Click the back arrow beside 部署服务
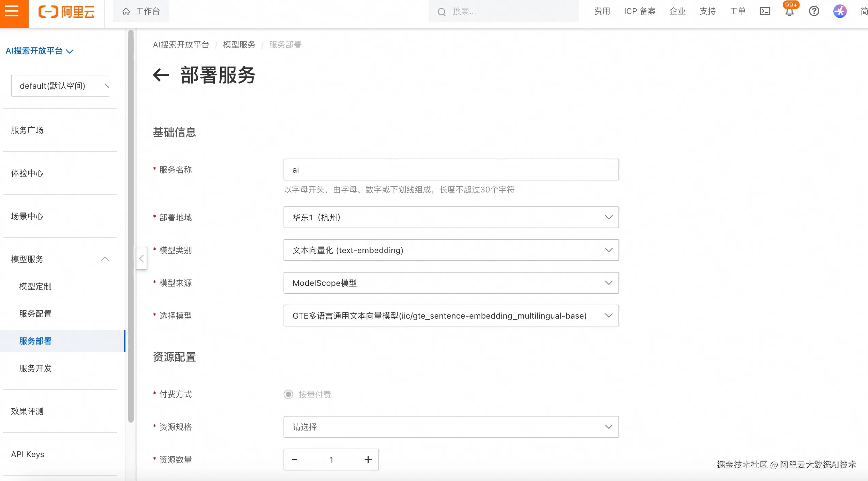The width and height of the screenshot is (868, 481). pos(161,75)
